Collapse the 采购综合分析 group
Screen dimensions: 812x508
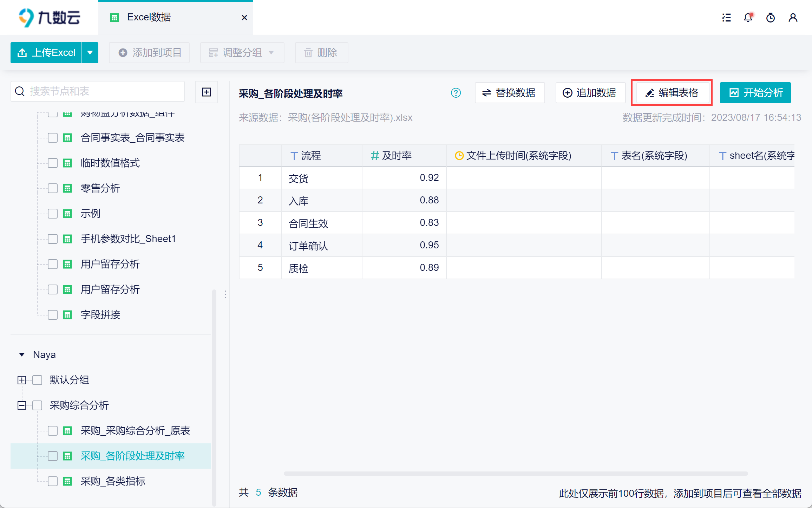pyautogui.click(x=22, y=405)
